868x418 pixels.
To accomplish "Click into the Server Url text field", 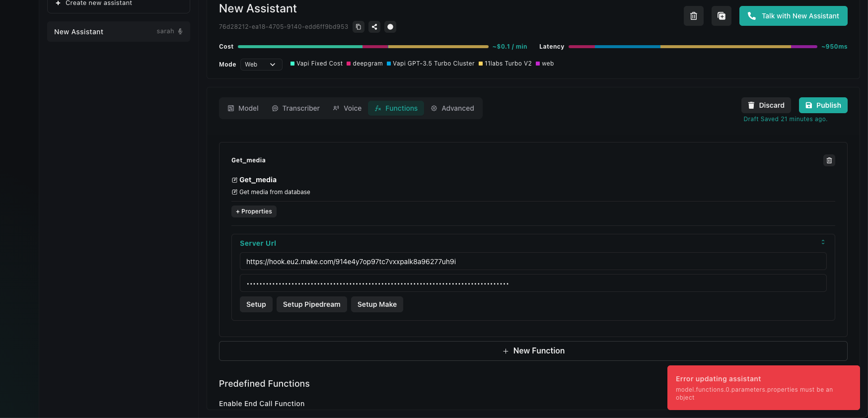I will (x=533, y=262).
